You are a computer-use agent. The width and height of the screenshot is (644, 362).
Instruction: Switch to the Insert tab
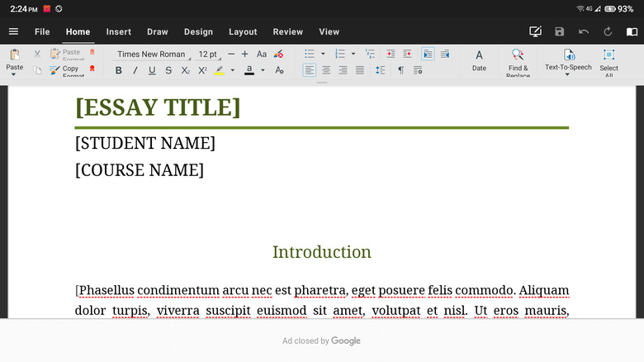(x=118, y=31)
